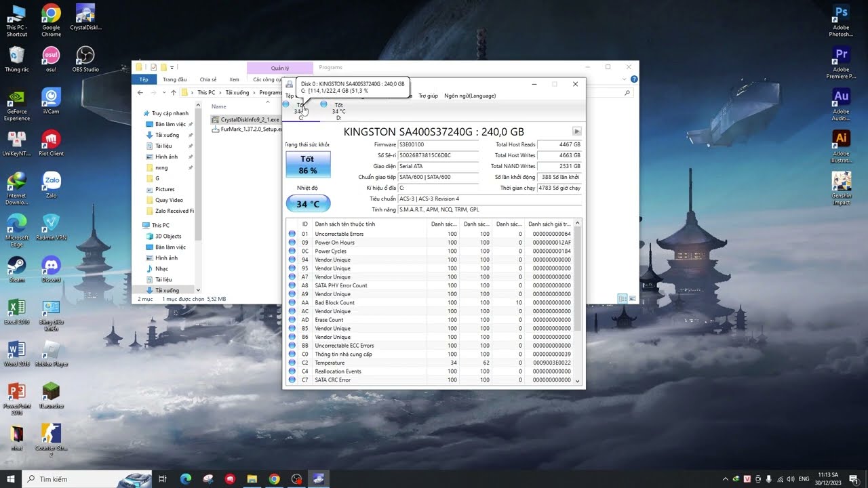Open the Ngôn ngữ(Language) menu
The width and height of the screenshot is (868, 488).
click(470, 96)
